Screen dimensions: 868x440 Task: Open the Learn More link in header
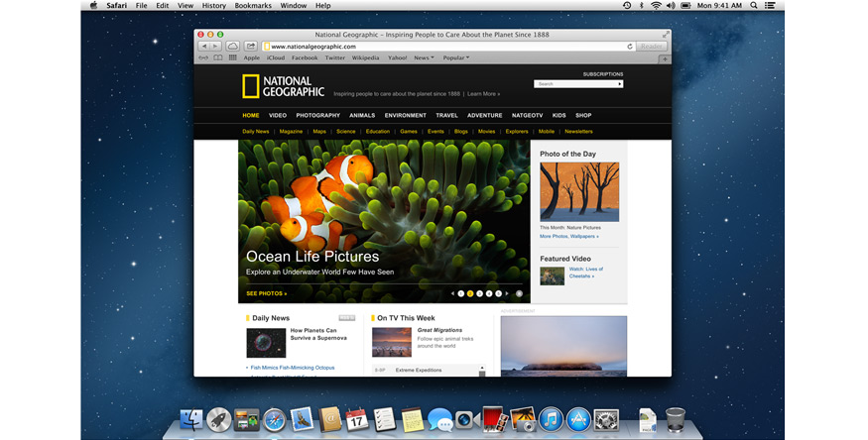click(x=483, y=94)
